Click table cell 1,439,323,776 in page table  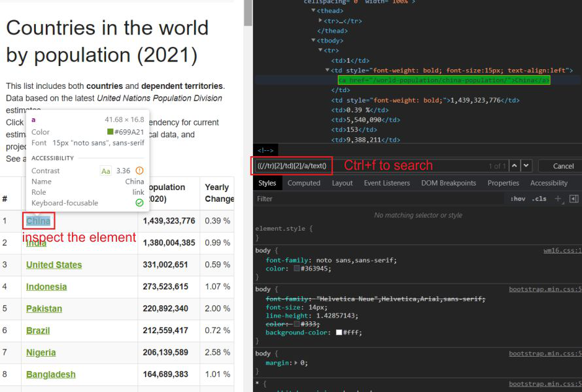169,221
